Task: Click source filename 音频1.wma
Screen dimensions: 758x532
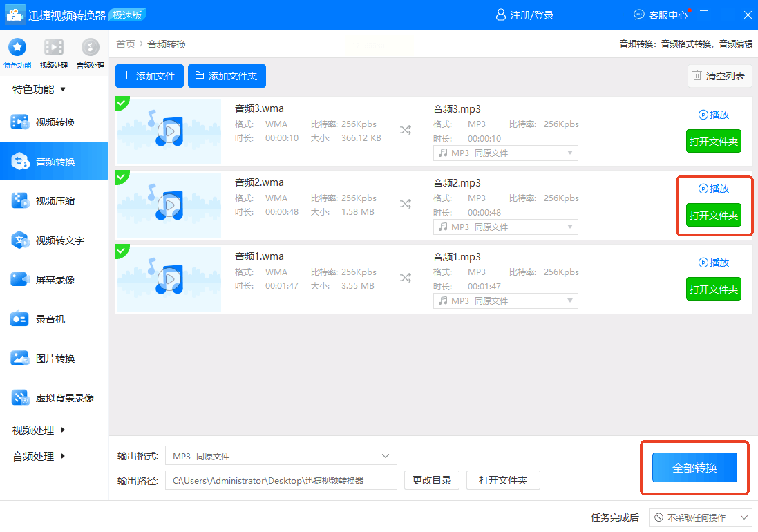Action: pos(259,256)
